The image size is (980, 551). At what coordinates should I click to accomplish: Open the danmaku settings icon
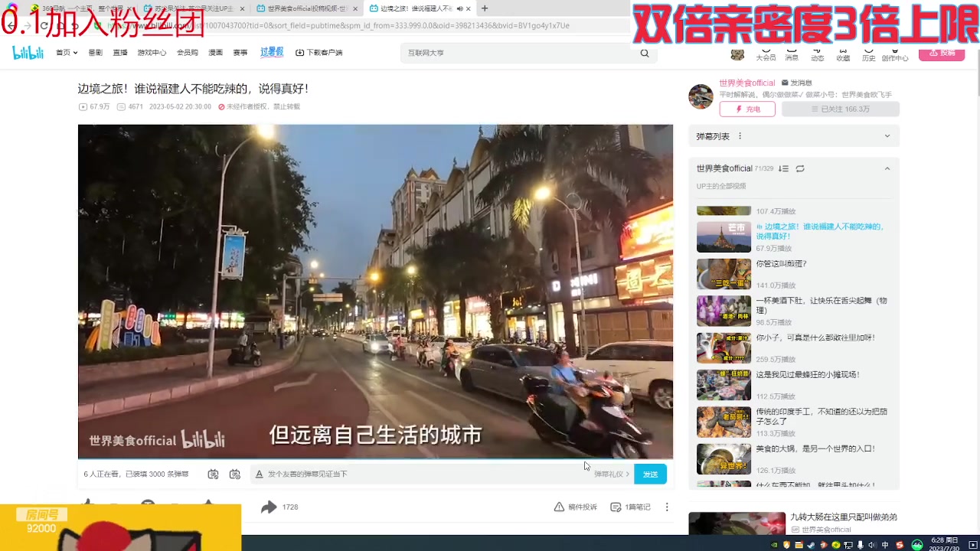(x=235, y=474)
